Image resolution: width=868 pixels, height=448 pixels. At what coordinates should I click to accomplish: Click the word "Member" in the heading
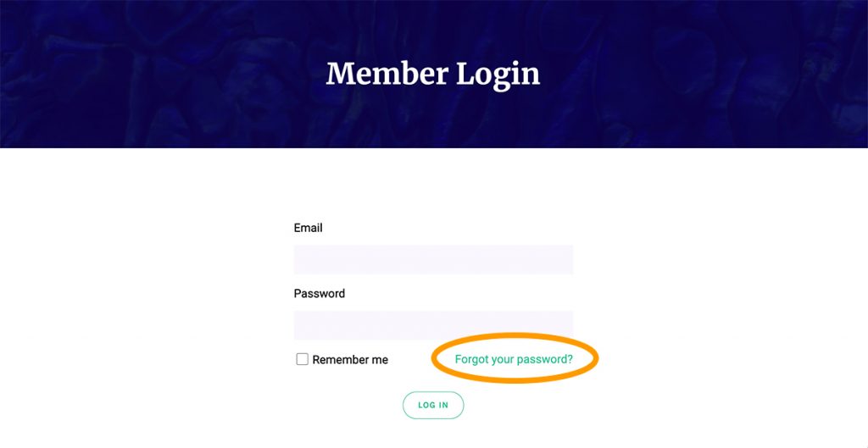click(x=387, y=74)
